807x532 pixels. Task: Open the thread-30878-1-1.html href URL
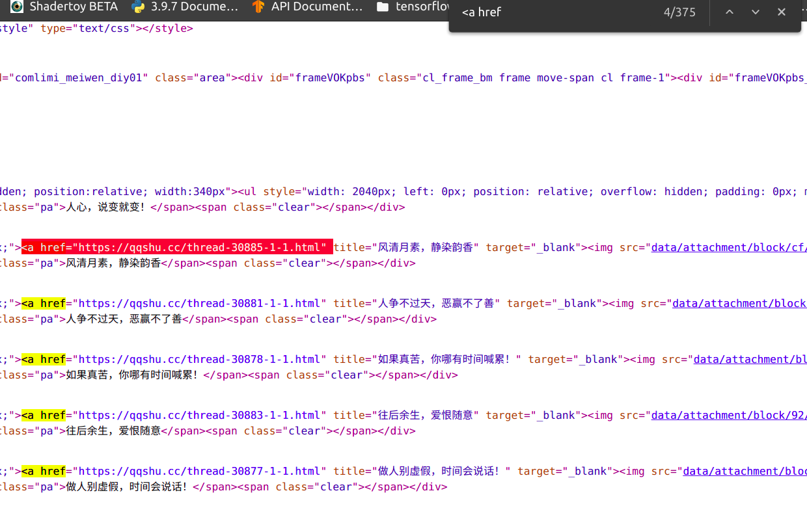(200, 360)
